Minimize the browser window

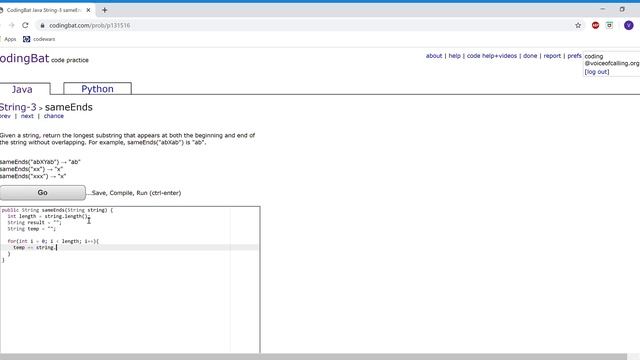tap(603, 9)
